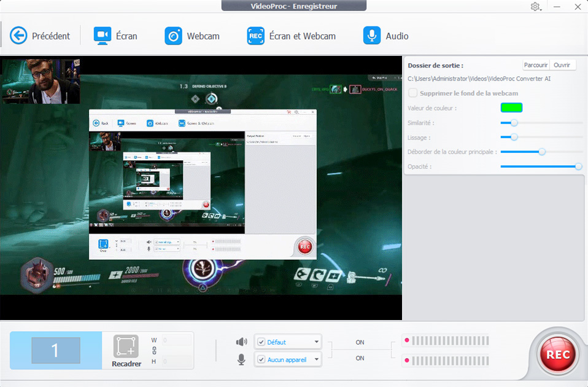
Task: Click the speaker volume icon
Action: pyautogui.click(x=241, y=342)
